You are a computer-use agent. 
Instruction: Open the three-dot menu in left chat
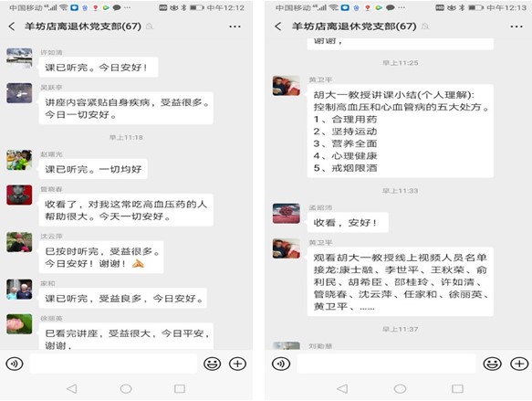pos(235,26)
